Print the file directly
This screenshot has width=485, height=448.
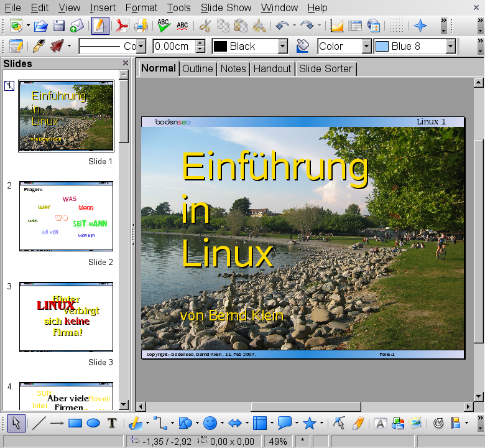pos(141,26)
